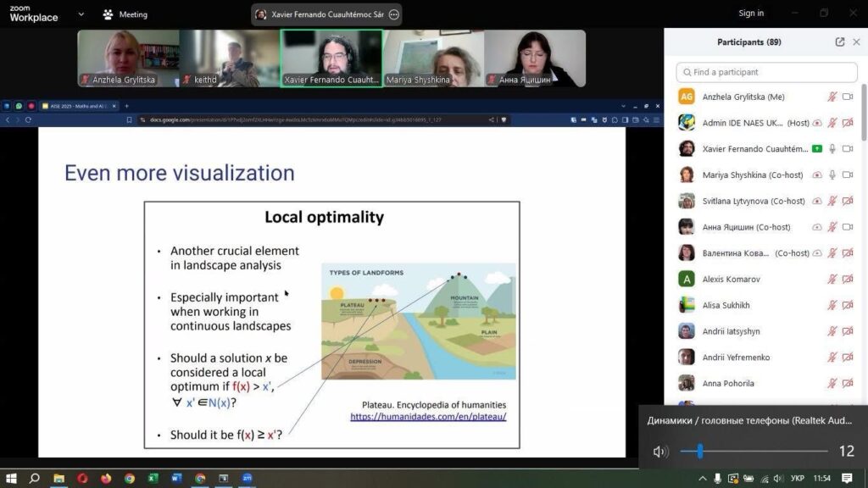Click the Zoom icon in the taskbar
This screenshot has width=868, height=488.
click(248, 479)
